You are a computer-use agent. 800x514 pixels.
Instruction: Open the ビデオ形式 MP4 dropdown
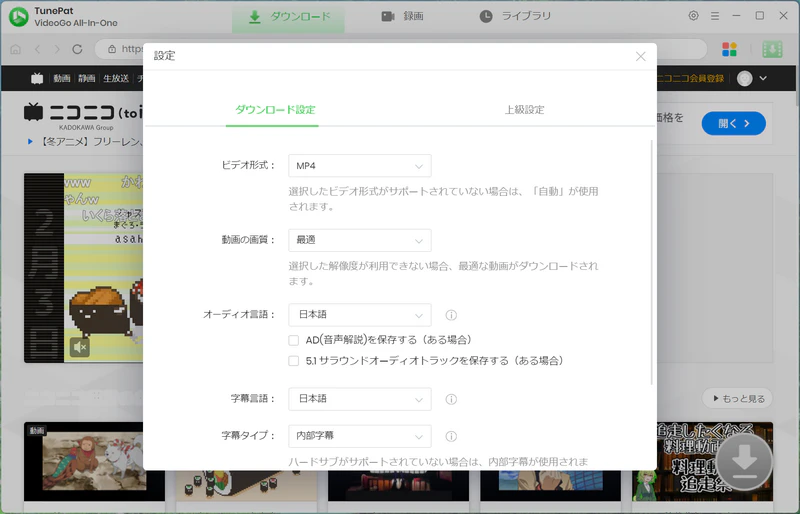click(x=360, y=166)
